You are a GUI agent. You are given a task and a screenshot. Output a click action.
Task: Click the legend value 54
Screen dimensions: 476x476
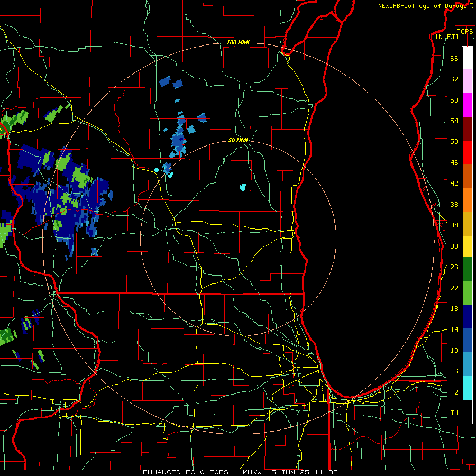pos(454,121)
